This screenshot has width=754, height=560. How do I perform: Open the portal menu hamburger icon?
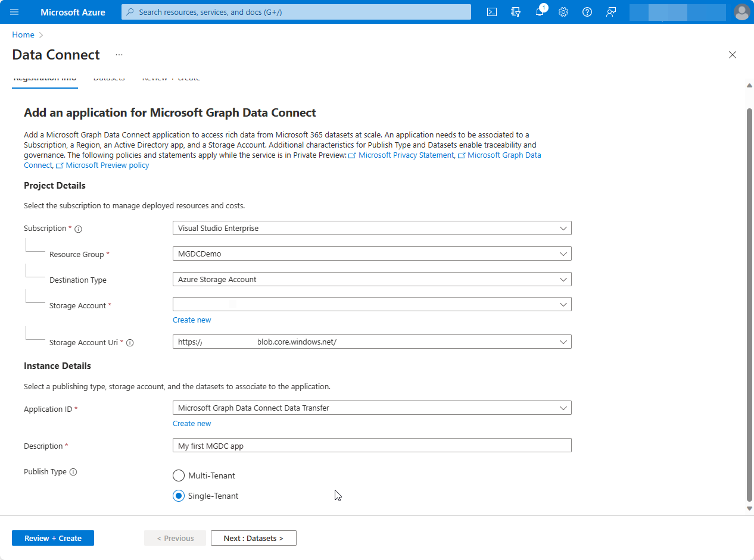coord(14,12)
